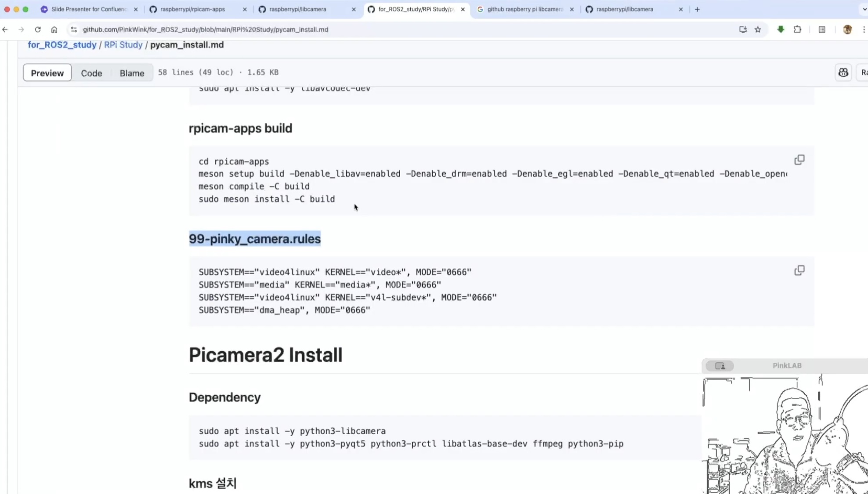Click the green download extension icon
868x494 pixels.
pos(781,29)
